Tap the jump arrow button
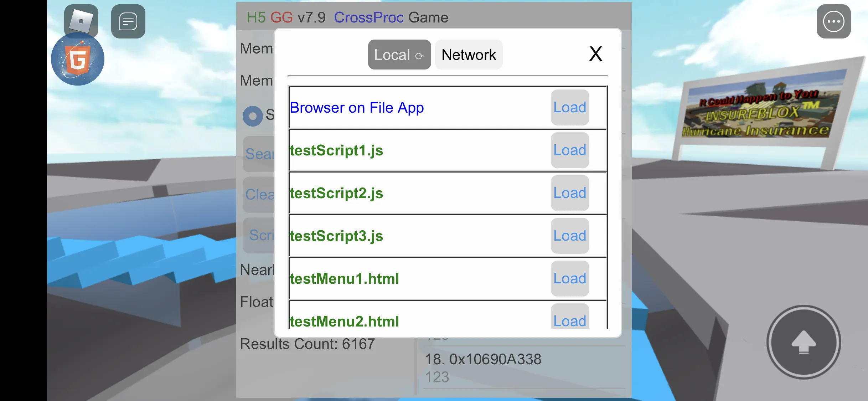The width and height of the screenshot is (868, 401). point(804,342)
